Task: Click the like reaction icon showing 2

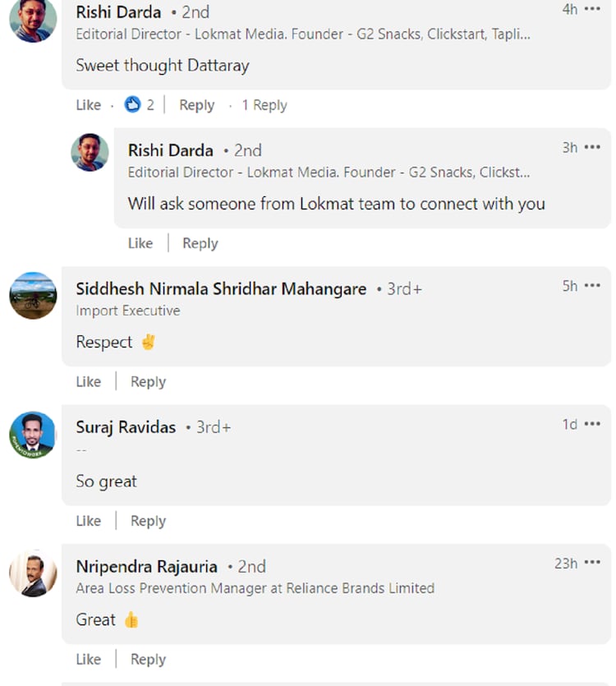Action: [x=133, y=105]
